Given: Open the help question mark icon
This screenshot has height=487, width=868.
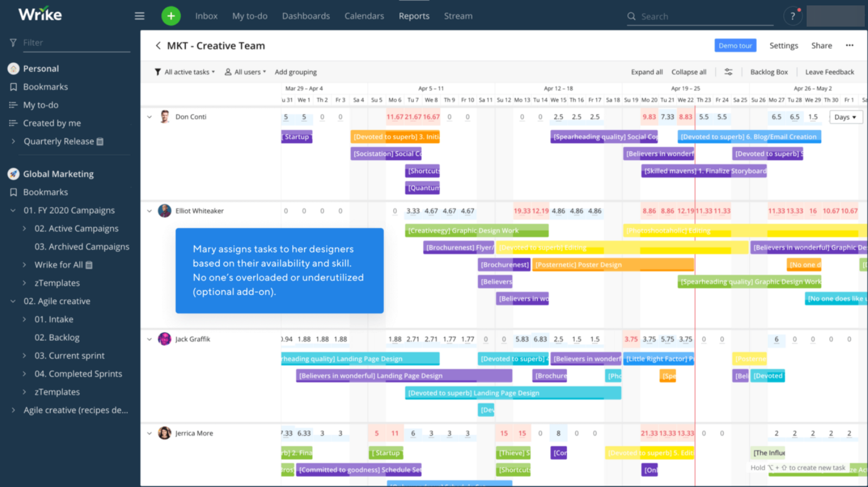Looking at the screenshot, I should [793, 16].
